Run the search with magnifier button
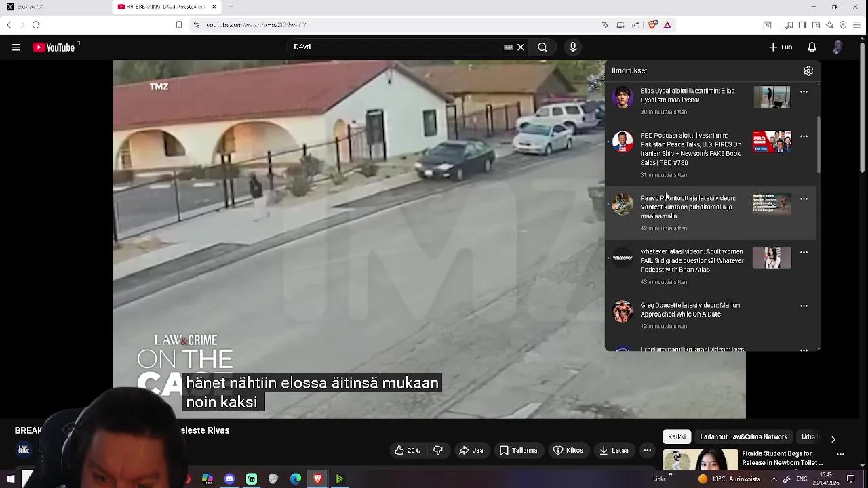Viewport: 868px width, 488px height. point(542,47)
